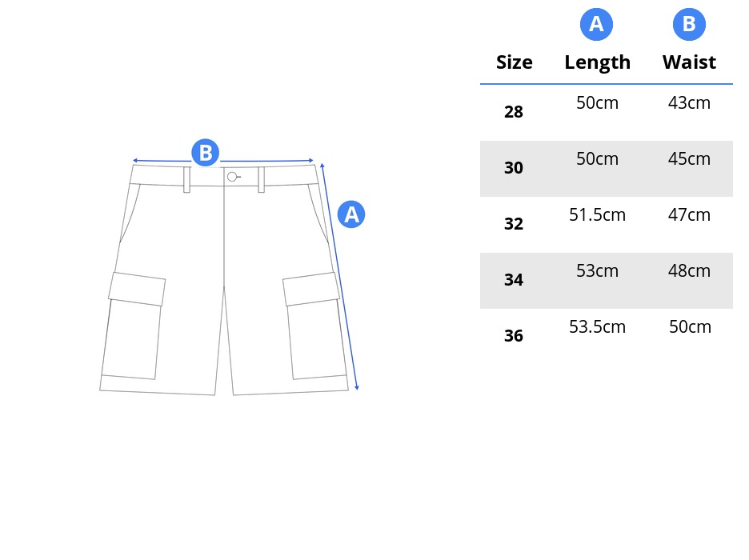Image resolution: width=749 pixels, height=560 pixels.
Task: Select size 34 row label
Action: coord(514,279)
